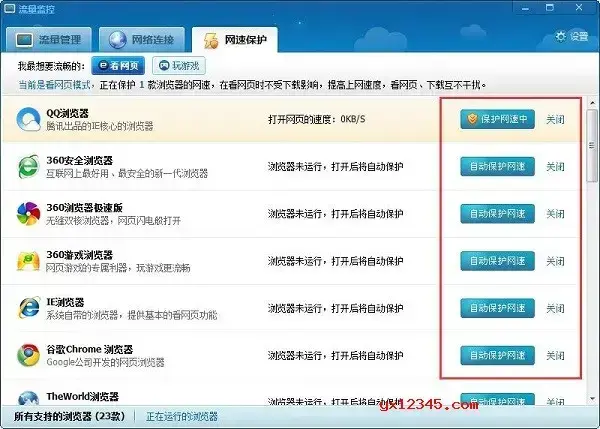The width and height of the screenshot is (600, 429).
Task: Click 打开网页的速度: 0KB/S text
Action: 316,119
